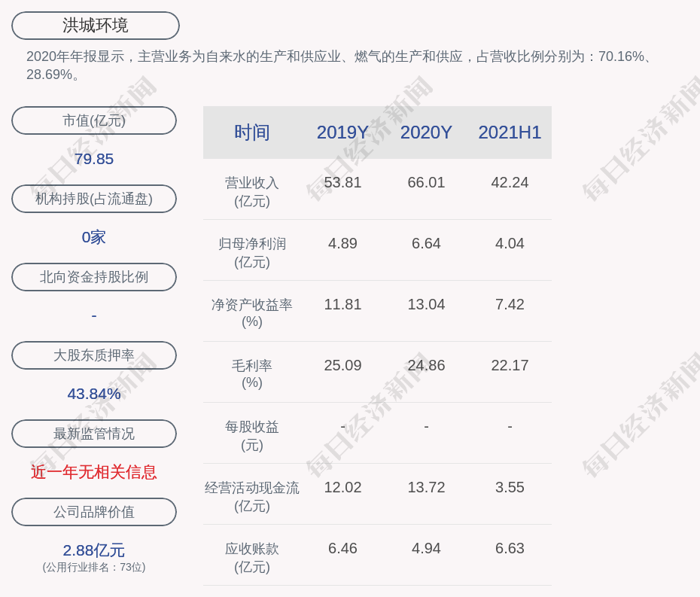Click the gross margin value 24.86
Screen dimensions: 700x597
point(426,365)
